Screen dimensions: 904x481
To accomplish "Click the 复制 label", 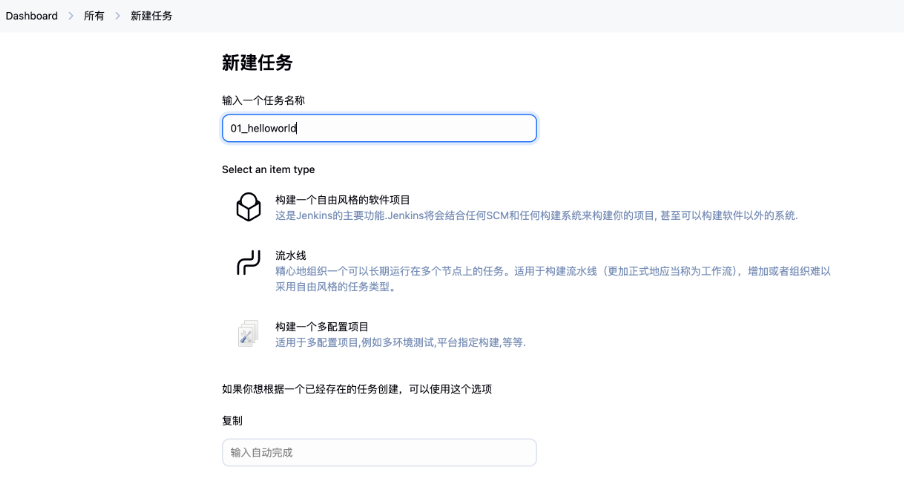I will (x=232, y=421).
